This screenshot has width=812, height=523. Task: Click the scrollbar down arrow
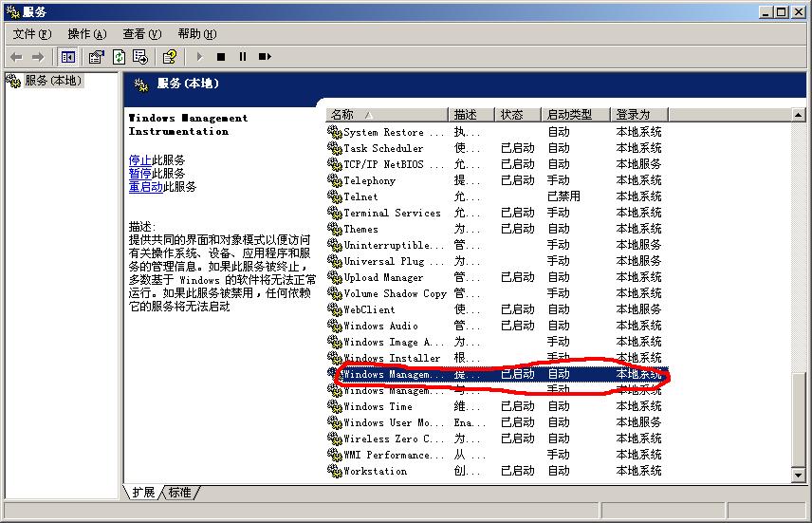(798, 475)
